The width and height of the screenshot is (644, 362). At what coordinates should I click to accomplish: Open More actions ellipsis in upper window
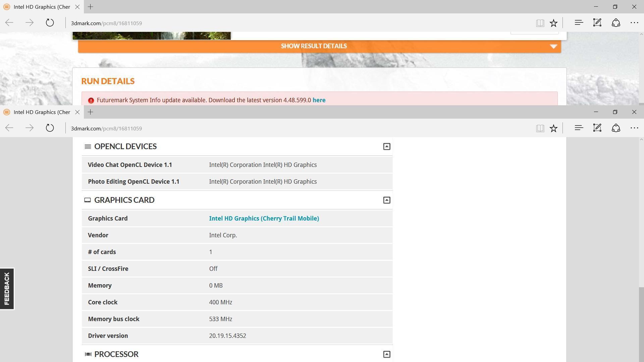click(634, 23)
